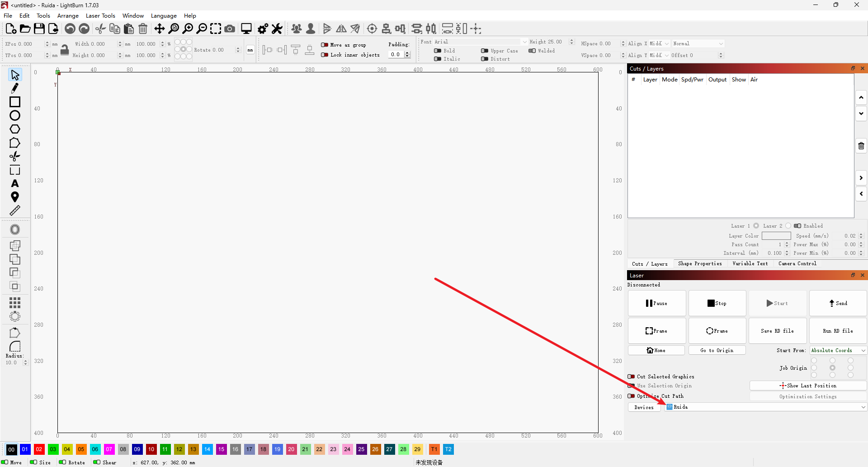
Task: Click the Save file floppy icon
Action: 39,29
